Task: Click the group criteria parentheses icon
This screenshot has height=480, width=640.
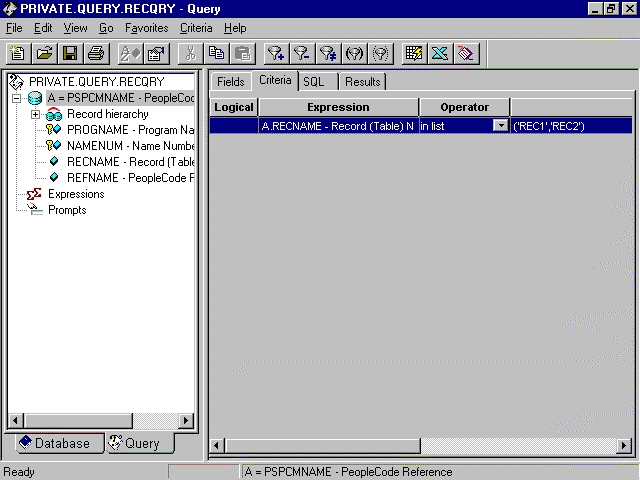Action: [354, 53]
